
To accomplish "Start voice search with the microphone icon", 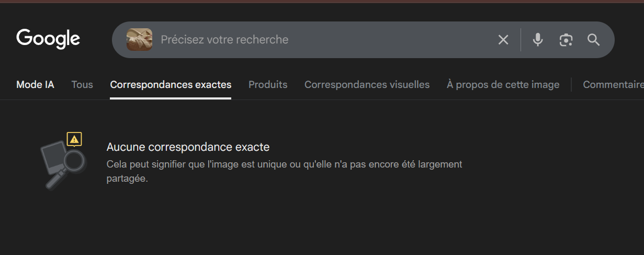I will coord(538,40).
